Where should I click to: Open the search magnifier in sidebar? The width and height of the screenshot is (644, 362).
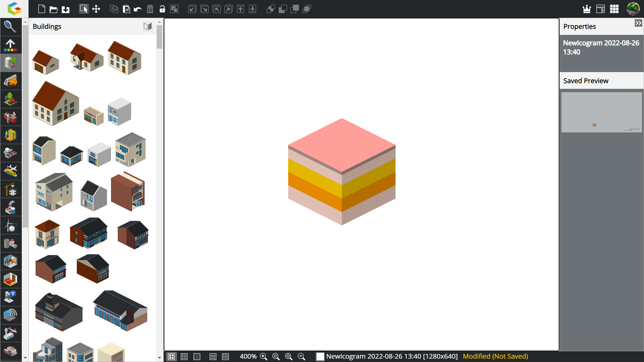(10, 27)
